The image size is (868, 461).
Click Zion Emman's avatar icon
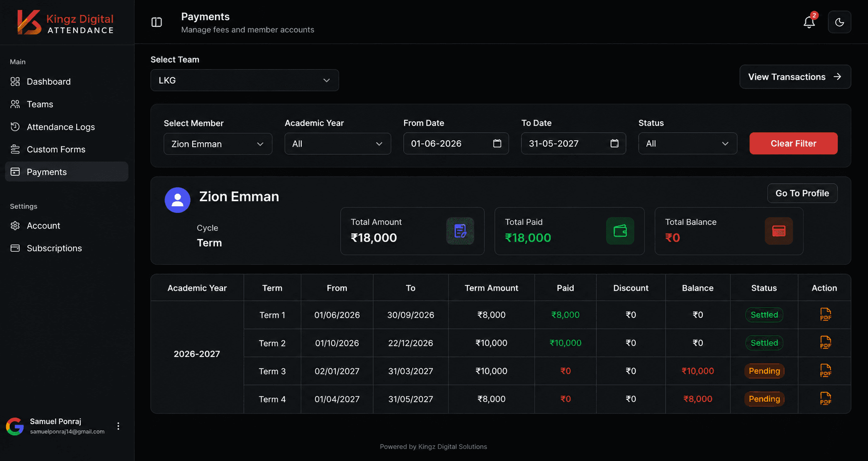(178, 200)
